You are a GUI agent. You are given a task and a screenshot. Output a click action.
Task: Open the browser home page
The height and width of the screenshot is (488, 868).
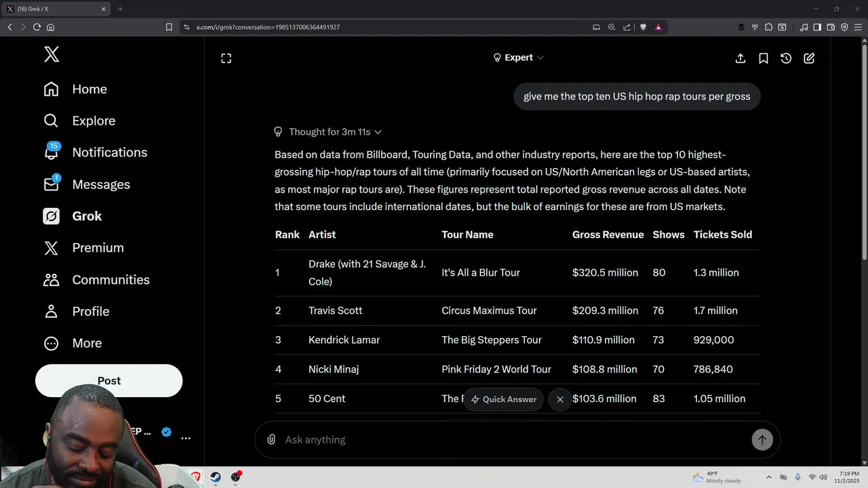[50, 27]
